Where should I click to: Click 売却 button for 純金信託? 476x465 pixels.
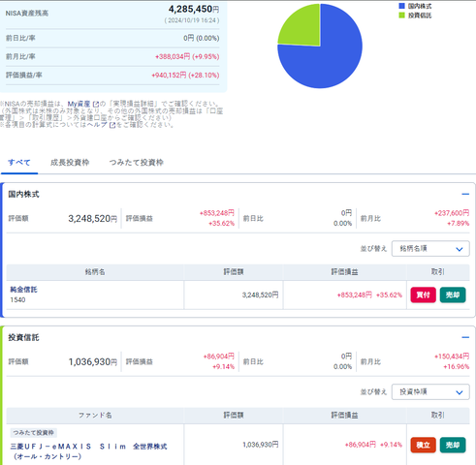pos(453,294)
